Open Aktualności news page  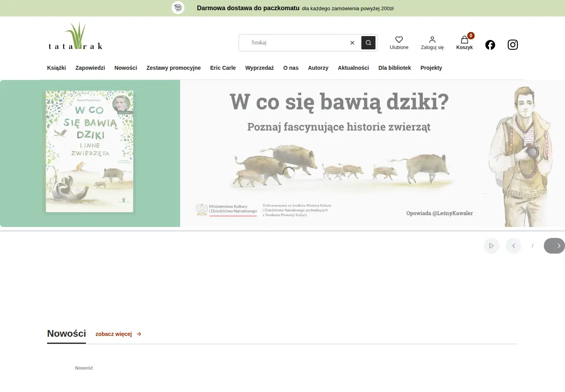(354, 68)
